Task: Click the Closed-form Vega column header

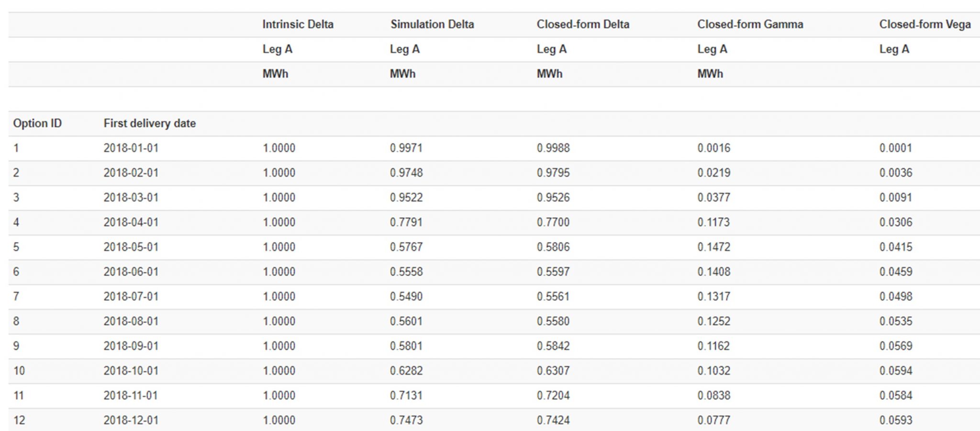Action: [x=925, y=24]
